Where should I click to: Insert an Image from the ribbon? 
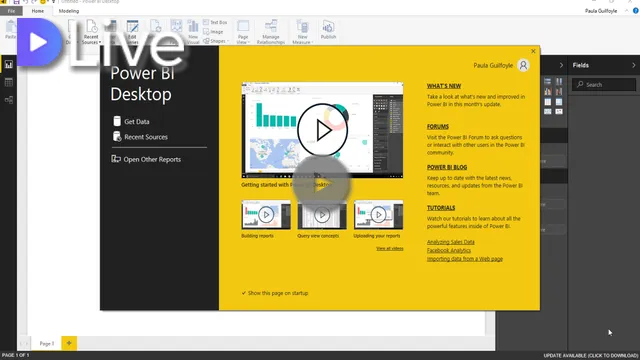click(213, 31)
